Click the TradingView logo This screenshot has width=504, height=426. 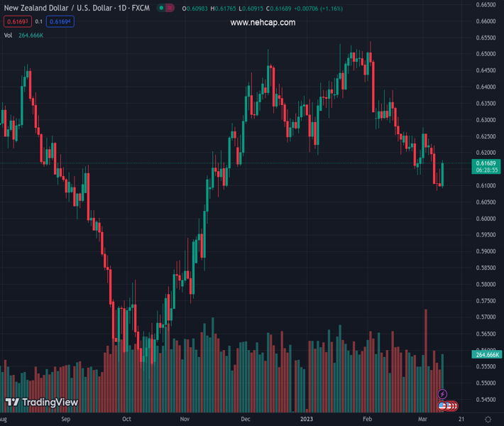(x=41, y=403)
